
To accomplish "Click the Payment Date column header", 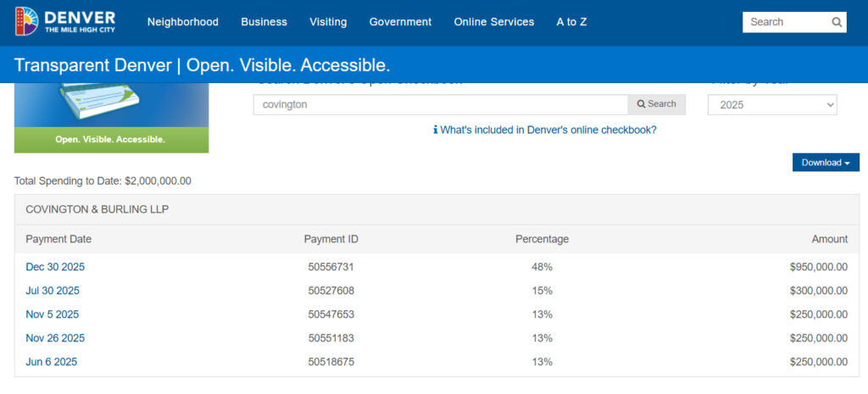I will tap(58, 239).
